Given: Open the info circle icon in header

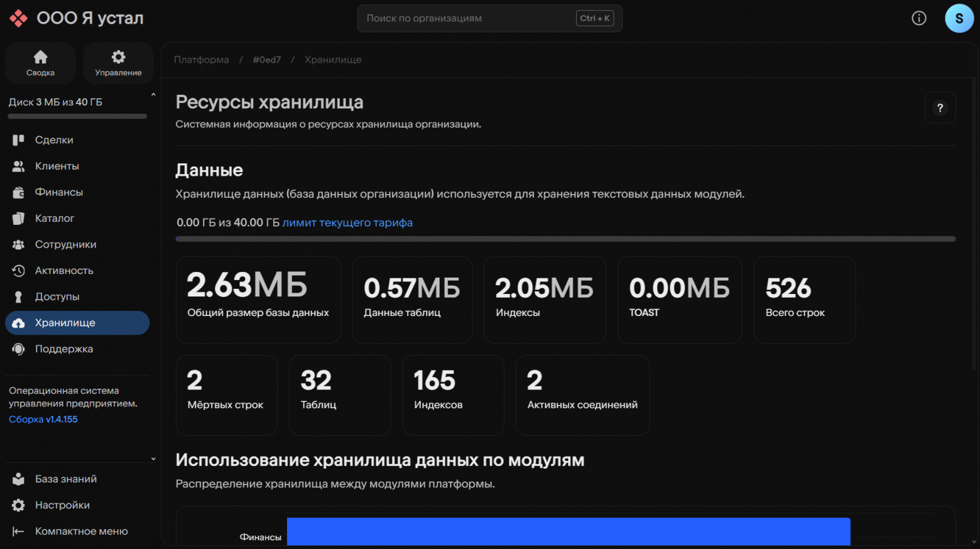Looking at the screenshot, I should click(x=919, y=18).
